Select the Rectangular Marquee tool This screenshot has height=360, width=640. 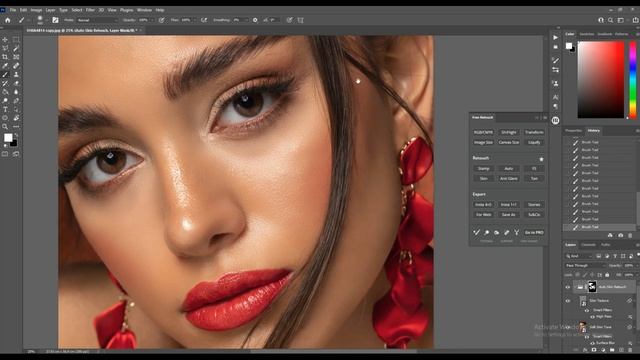16,40
